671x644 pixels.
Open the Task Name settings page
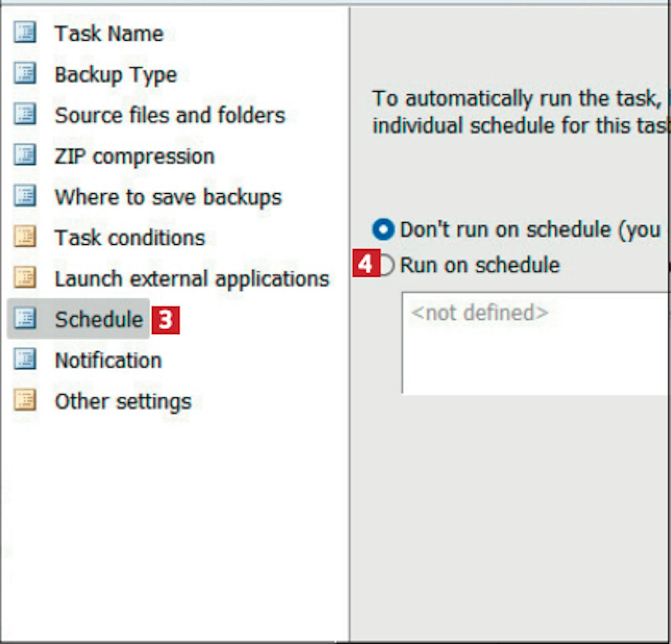(x=109, y=34)
